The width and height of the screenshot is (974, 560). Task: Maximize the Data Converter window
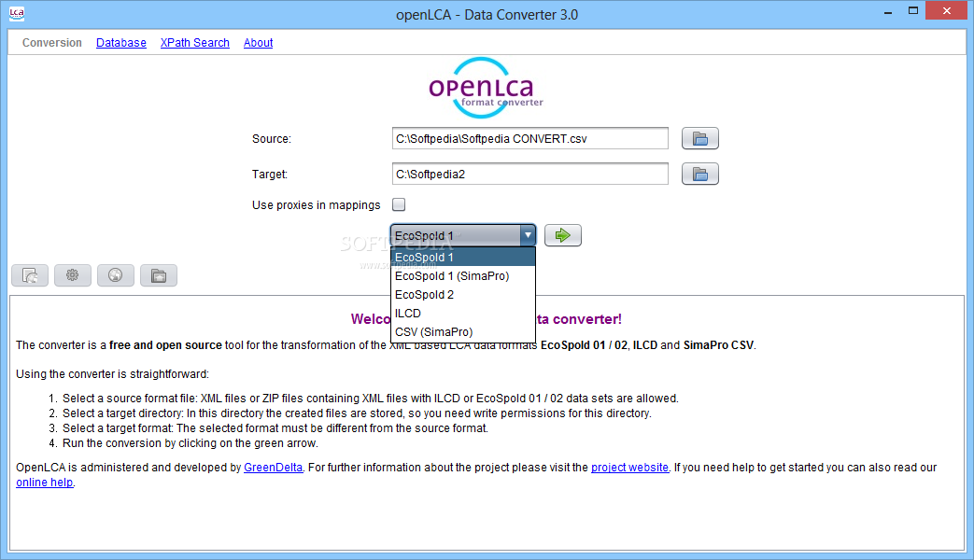tap(913, 10)
